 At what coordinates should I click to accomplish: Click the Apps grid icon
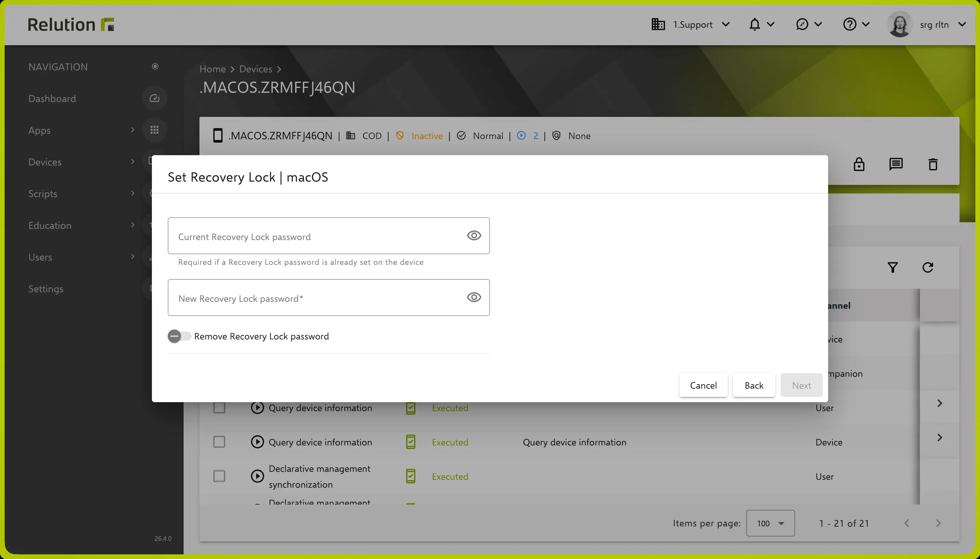coord(154,130)
